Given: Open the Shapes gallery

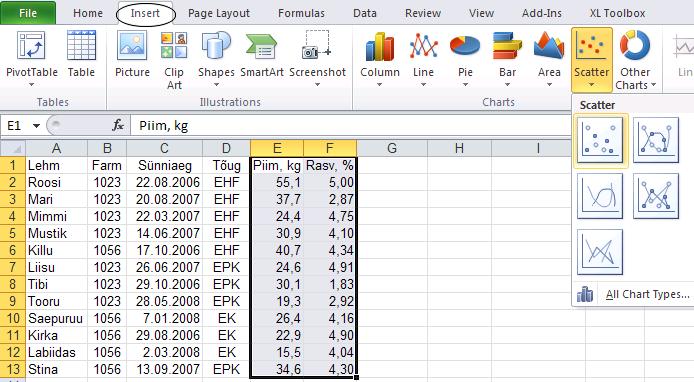Looking at the screenshot, I should click(x=216, y=46).
